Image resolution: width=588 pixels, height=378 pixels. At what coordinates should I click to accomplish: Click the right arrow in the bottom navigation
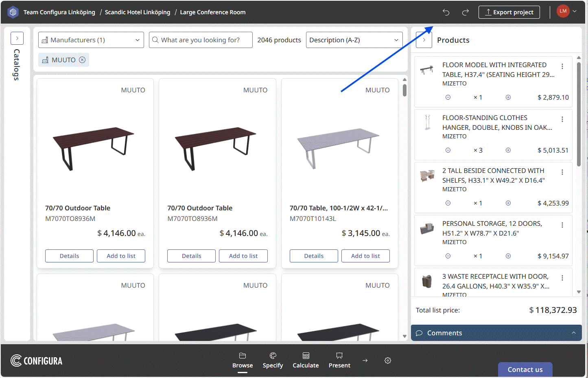coord(365,361)
